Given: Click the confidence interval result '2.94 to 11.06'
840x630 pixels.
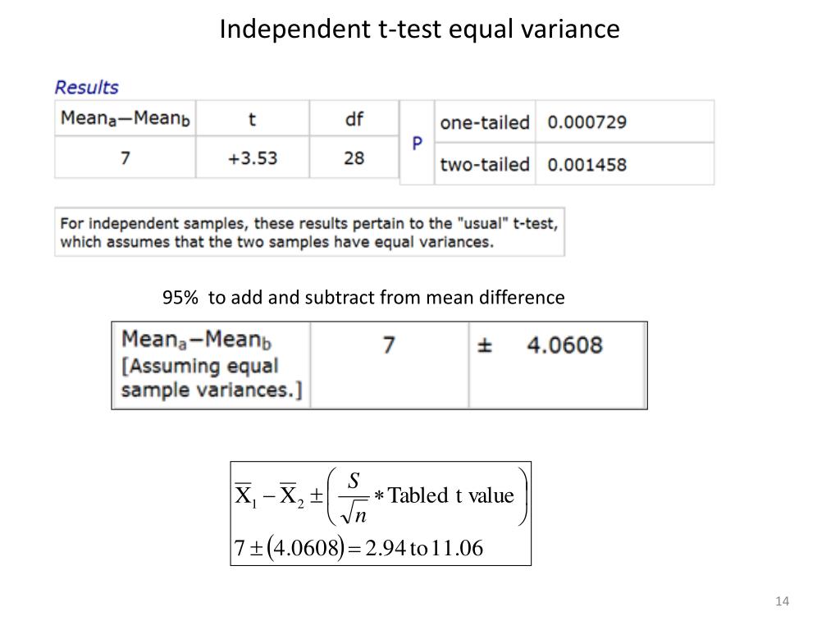Looking at the screenshot, I should point(424,548).
